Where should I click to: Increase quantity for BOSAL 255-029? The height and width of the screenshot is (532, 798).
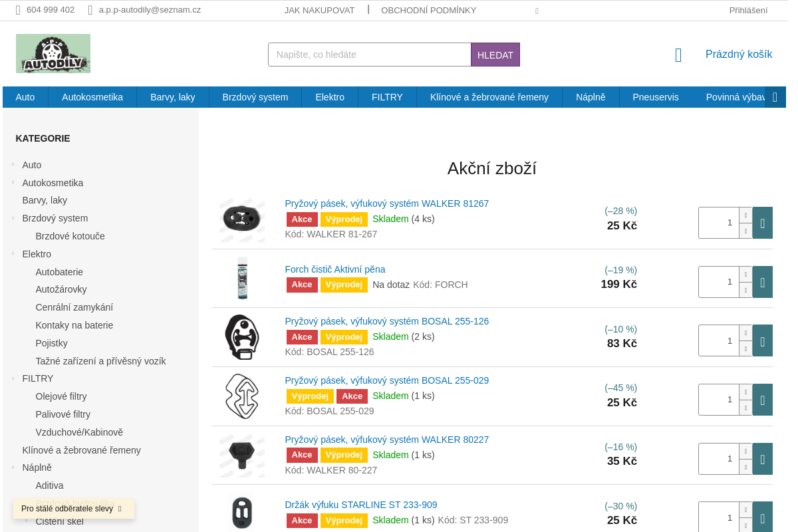pos(745,392)
